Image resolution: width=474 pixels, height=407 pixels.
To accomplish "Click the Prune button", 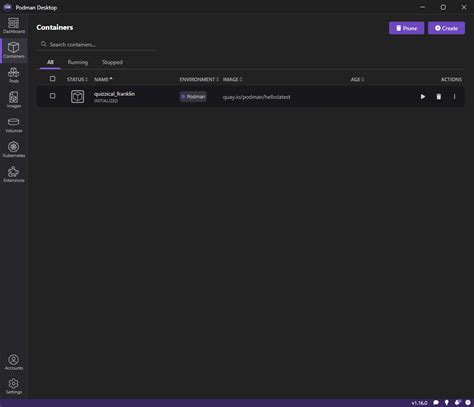I will click(406, 28).
